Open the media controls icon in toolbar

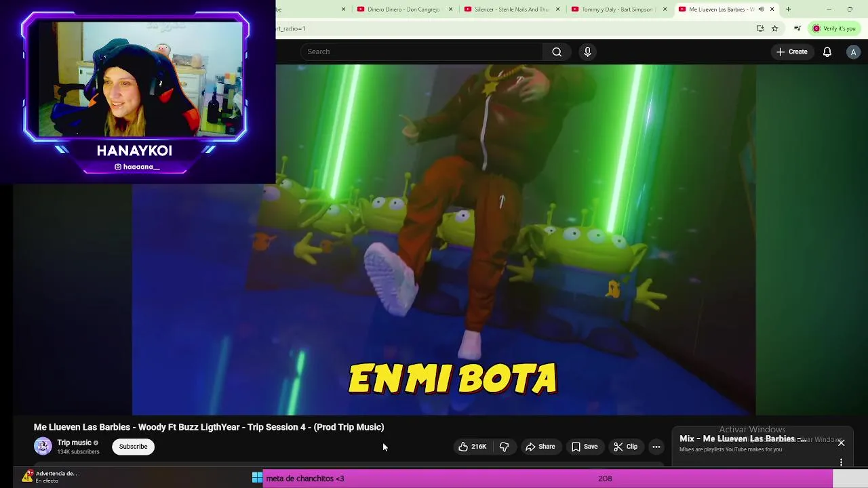pos(797,28)
